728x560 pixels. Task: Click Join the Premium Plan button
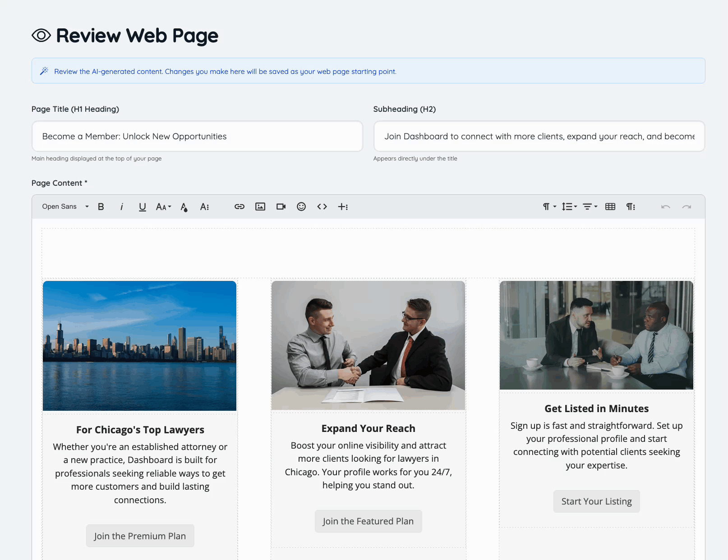140,536
